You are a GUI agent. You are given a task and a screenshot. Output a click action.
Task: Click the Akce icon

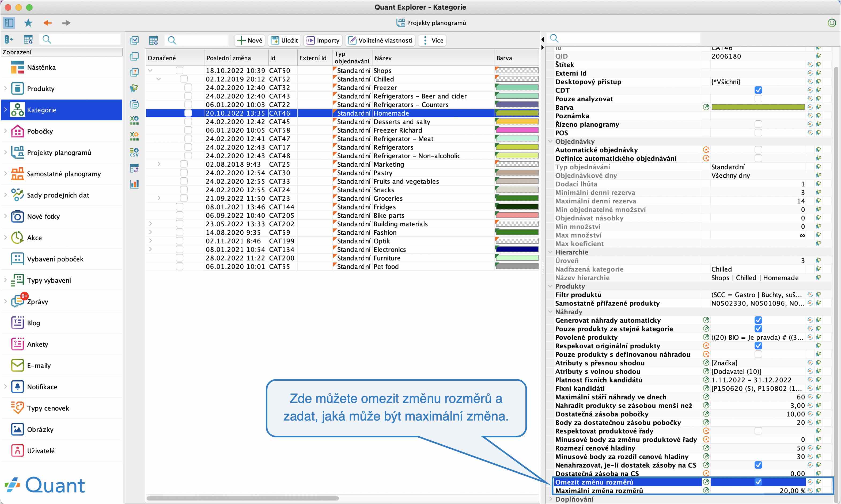pyautogui.click(x=17, y=238)
